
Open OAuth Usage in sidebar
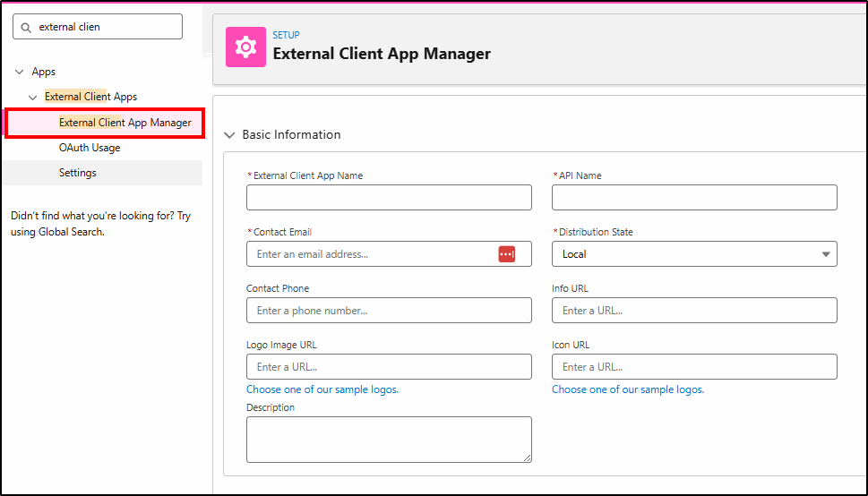[x=90, y=148]
